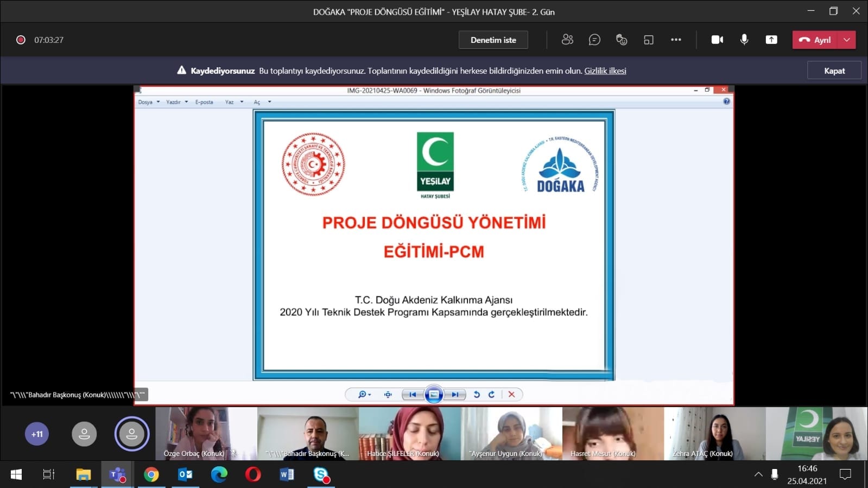Start the slideshow in photo viewer
The height and width of the screenshot is (488, 868).
point(434,395)
